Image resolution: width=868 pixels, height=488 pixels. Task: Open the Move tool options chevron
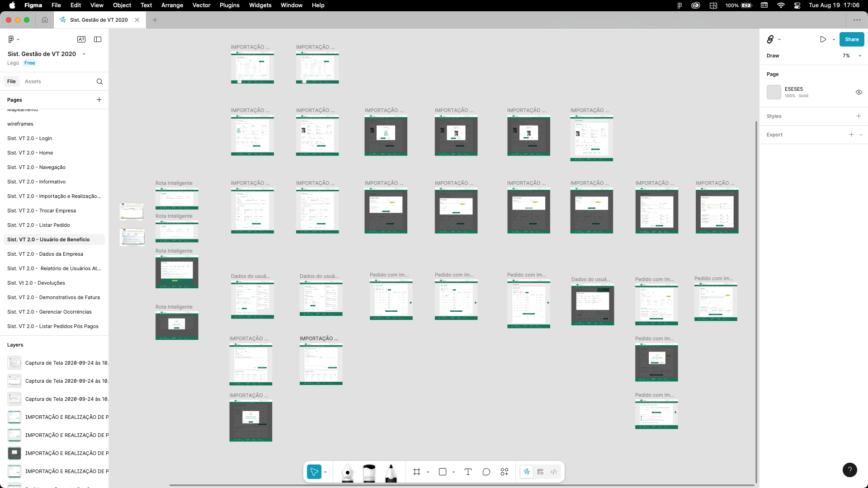click(x=325, y=472)
